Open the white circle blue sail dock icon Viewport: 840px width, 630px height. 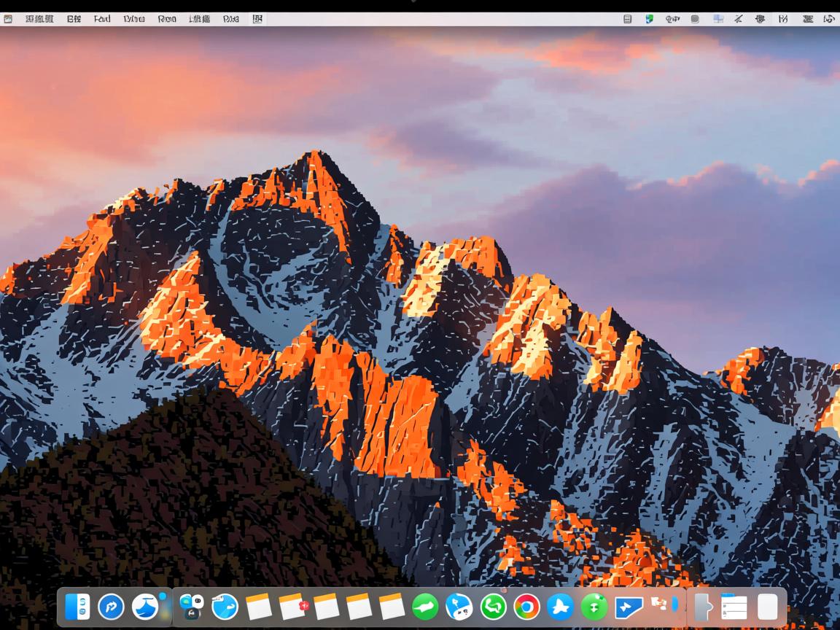pyautogui.click(x=145, y=607)
